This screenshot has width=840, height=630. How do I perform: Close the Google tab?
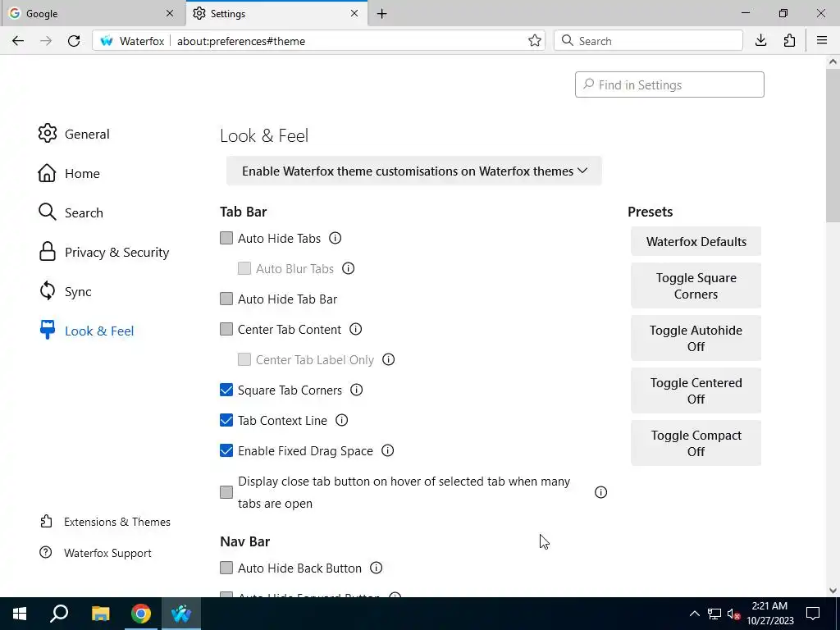tap(170, 13)
